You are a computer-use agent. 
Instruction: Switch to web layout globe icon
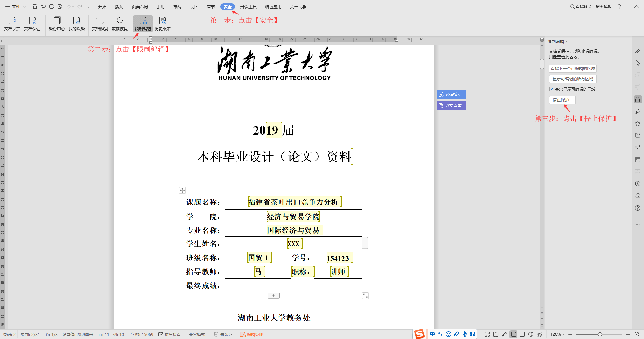point(531,334)
